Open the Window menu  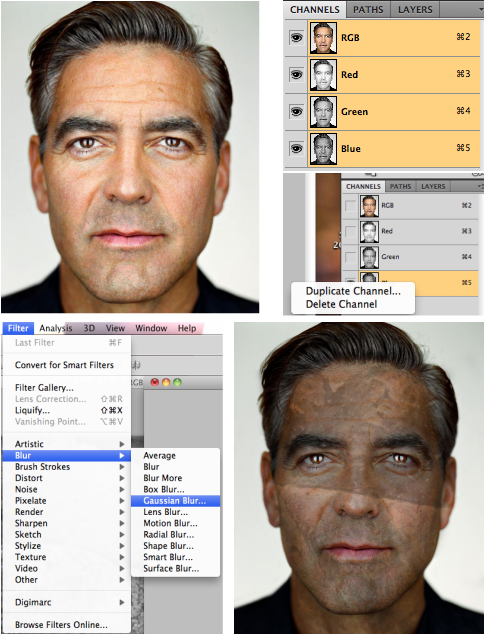pyautogui.click(x=151, y=328)
